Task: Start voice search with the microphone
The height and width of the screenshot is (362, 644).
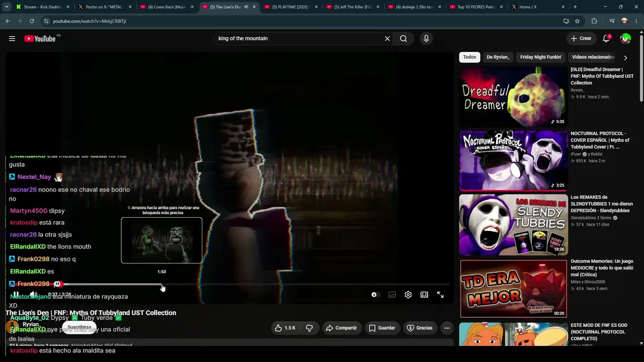Action: coord(426,39)
